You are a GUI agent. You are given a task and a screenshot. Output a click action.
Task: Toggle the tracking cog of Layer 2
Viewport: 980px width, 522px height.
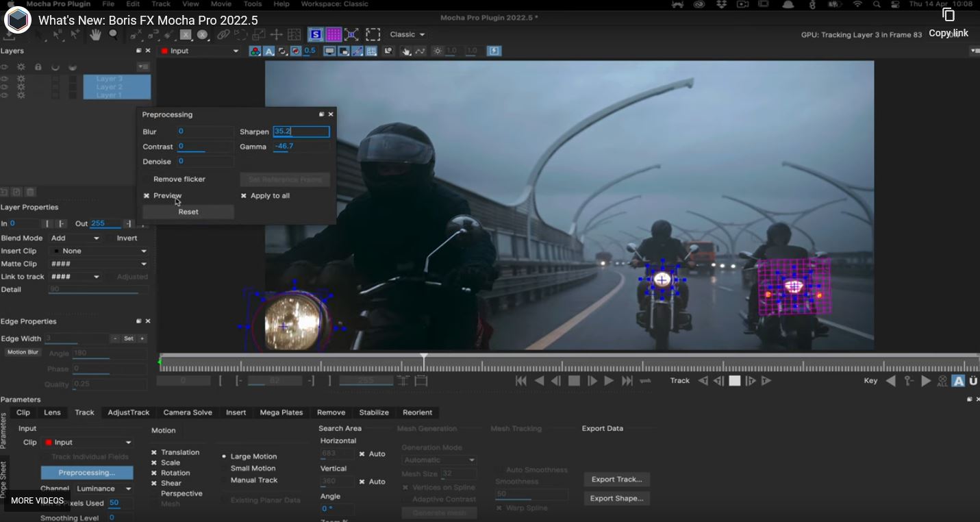[21, 87]
